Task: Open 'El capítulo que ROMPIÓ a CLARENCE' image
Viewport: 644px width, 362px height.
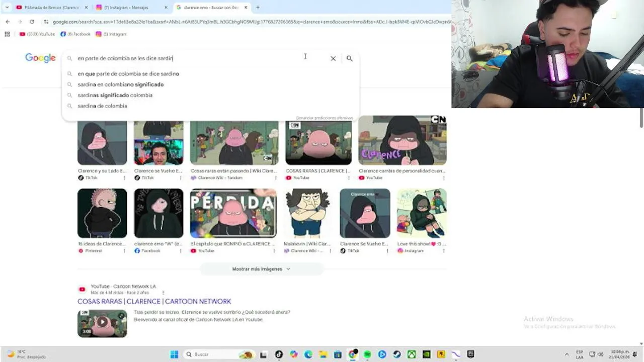Action: point(233,213)
